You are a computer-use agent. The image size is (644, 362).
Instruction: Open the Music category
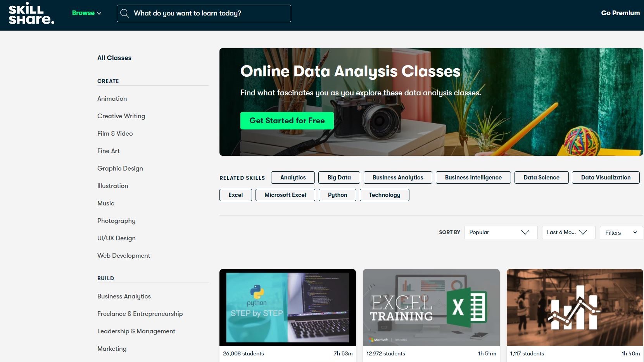click(105, 203)
